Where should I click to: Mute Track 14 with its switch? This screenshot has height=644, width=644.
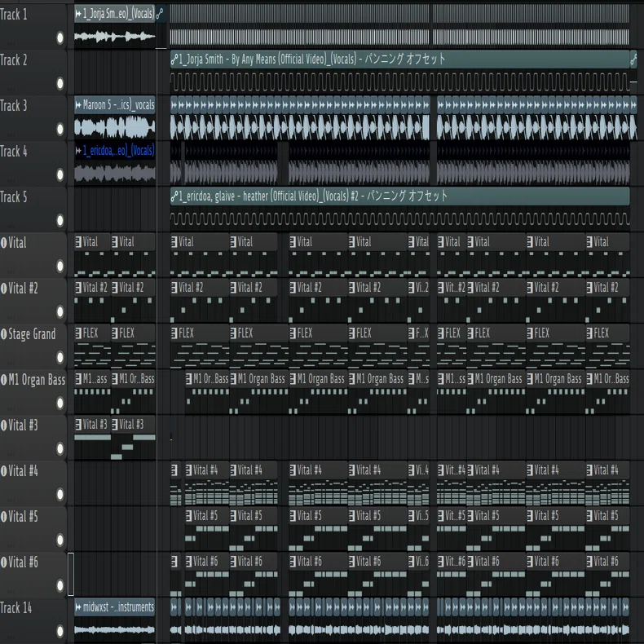tap(60, 631)
